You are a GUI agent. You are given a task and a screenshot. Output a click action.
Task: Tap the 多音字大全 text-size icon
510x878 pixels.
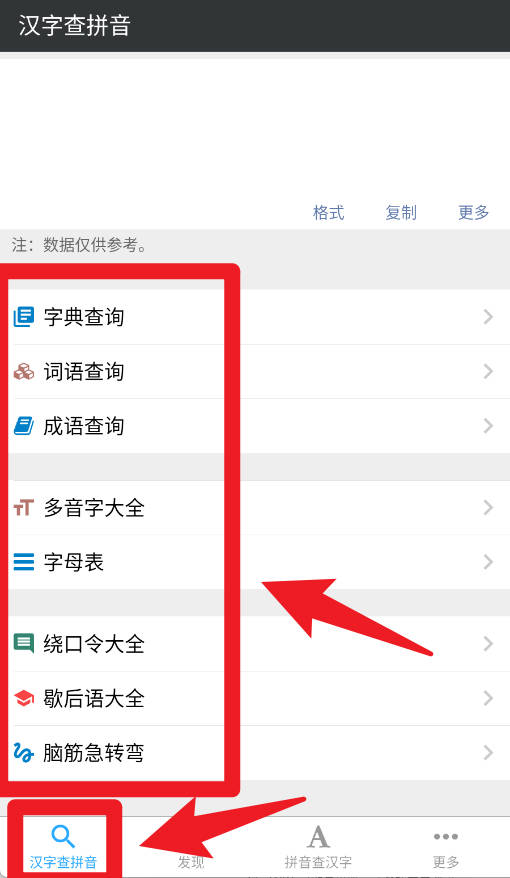24,508
